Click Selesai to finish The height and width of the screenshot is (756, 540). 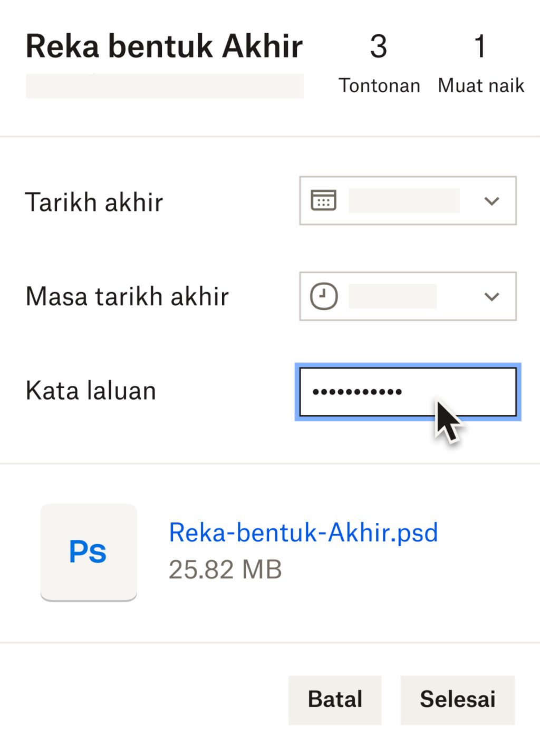(457, 699)
